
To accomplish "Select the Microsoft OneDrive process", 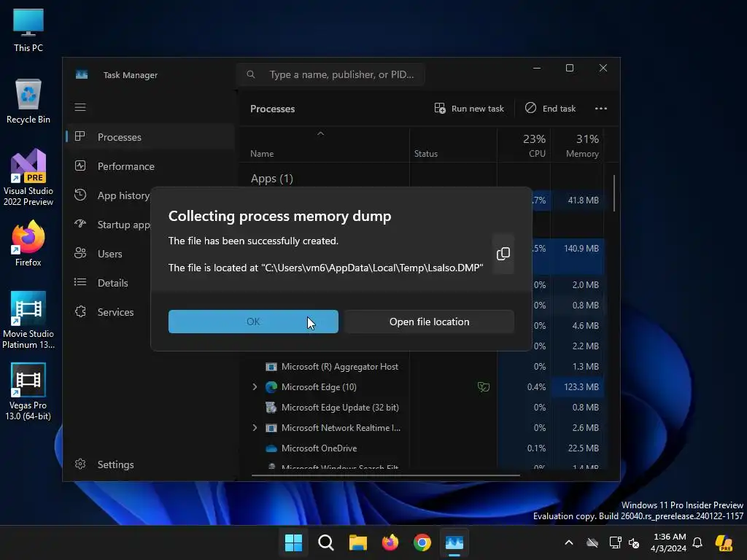I will 319,448.
